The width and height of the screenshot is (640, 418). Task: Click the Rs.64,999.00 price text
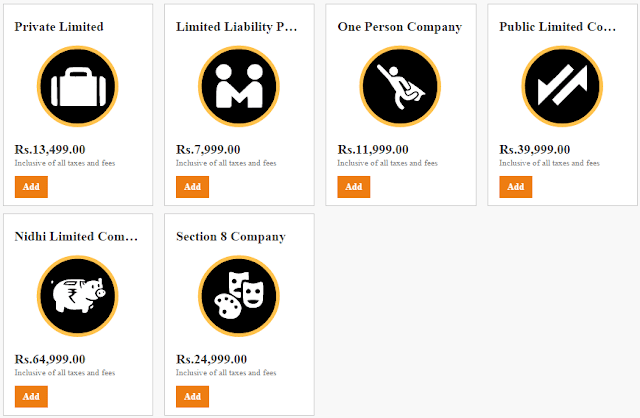[50, 359]
